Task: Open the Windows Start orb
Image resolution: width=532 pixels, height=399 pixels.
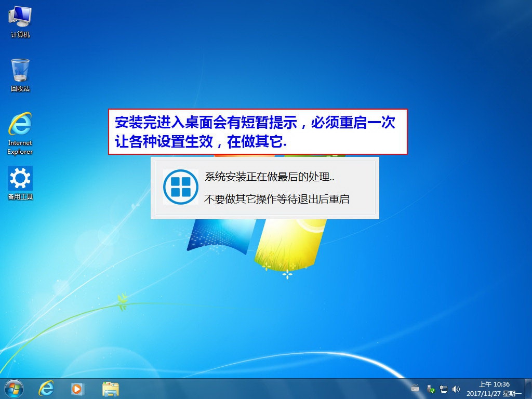Action: (x=14, y=389)
